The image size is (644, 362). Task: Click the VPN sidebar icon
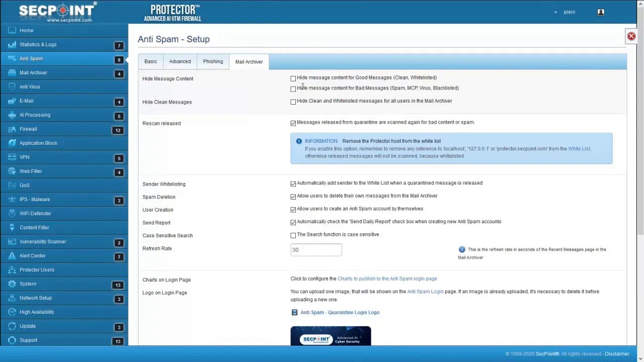[12, 157]
